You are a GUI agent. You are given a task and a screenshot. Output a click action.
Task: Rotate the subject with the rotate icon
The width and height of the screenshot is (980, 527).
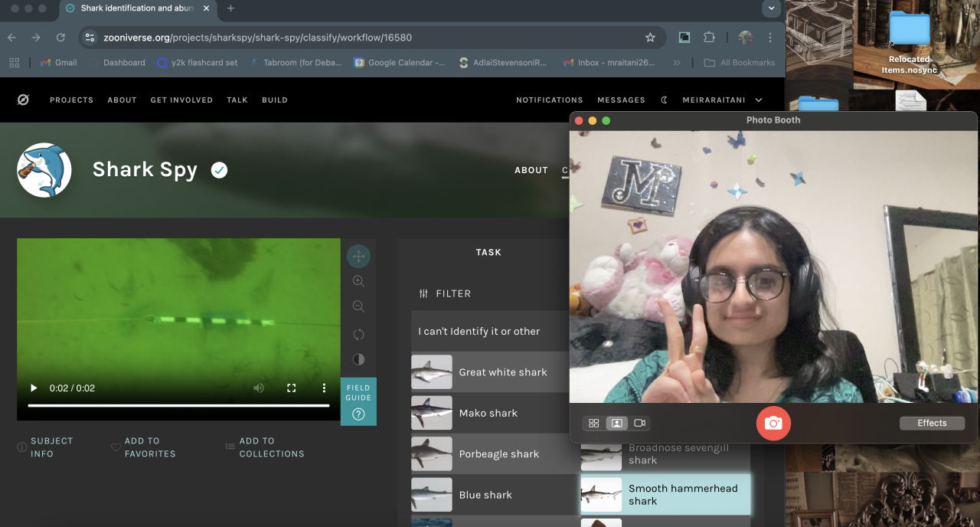(x=358, y=334)
